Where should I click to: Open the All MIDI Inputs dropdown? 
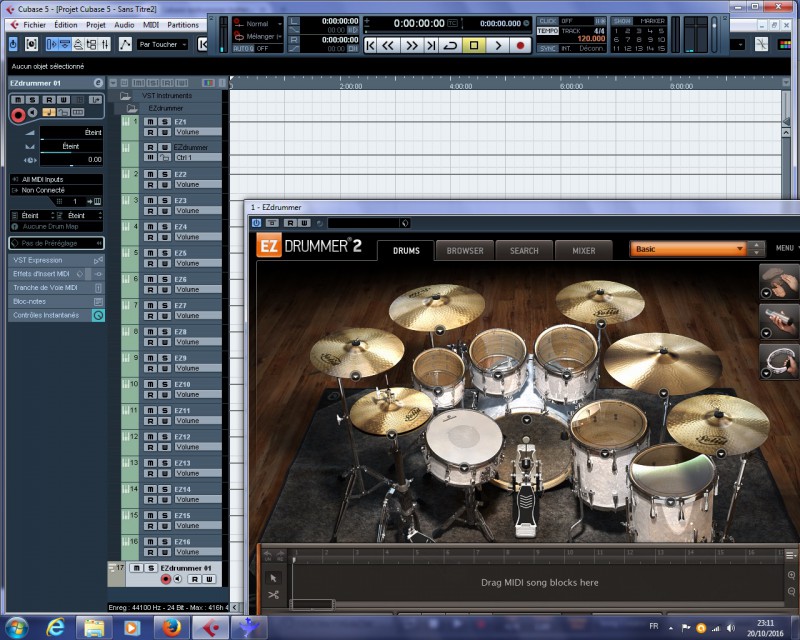[57, 179]
